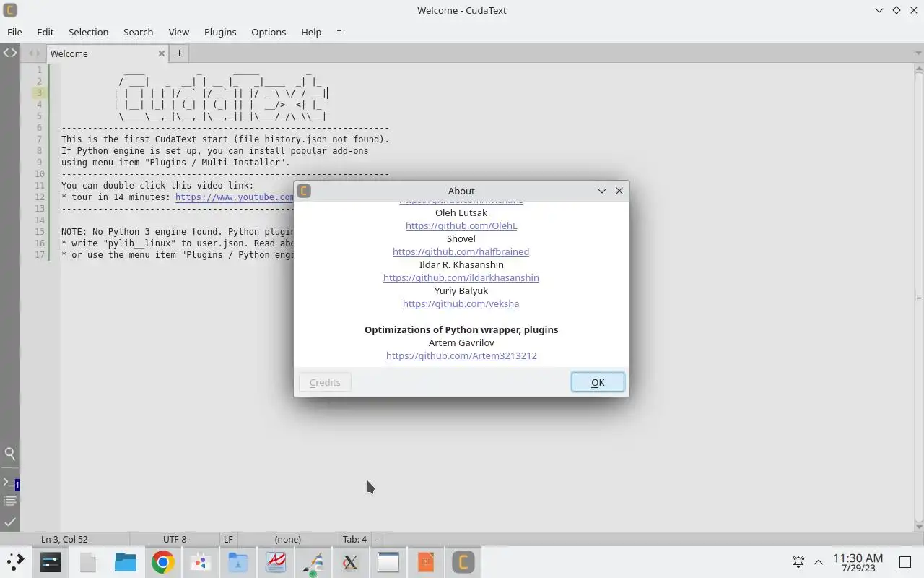Launch Google Chrome from taskbar
The width and height of the screenshot is (924, 578).
[x=163, y=561]
